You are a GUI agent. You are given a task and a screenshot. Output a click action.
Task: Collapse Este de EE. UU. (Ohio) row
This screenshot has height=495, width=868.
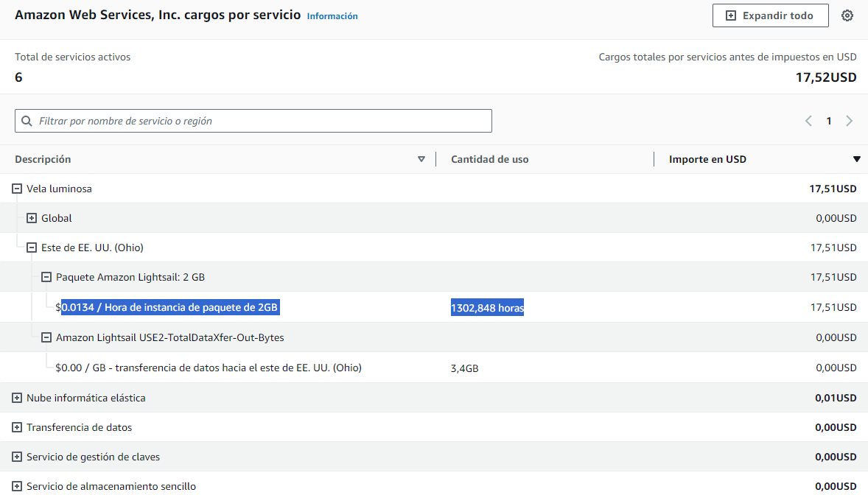coord(32,248)
